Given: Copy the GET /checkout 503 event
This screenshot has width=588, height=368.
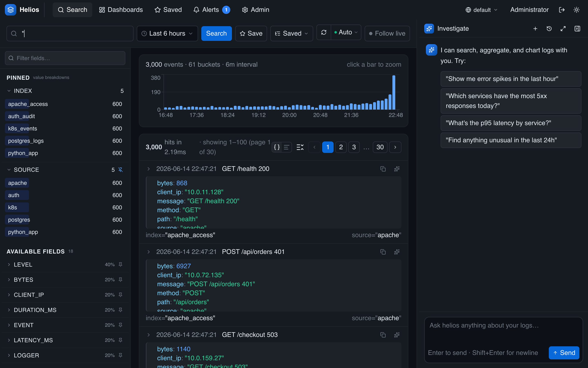Looking at the screenshot, I should pos(383,335).
